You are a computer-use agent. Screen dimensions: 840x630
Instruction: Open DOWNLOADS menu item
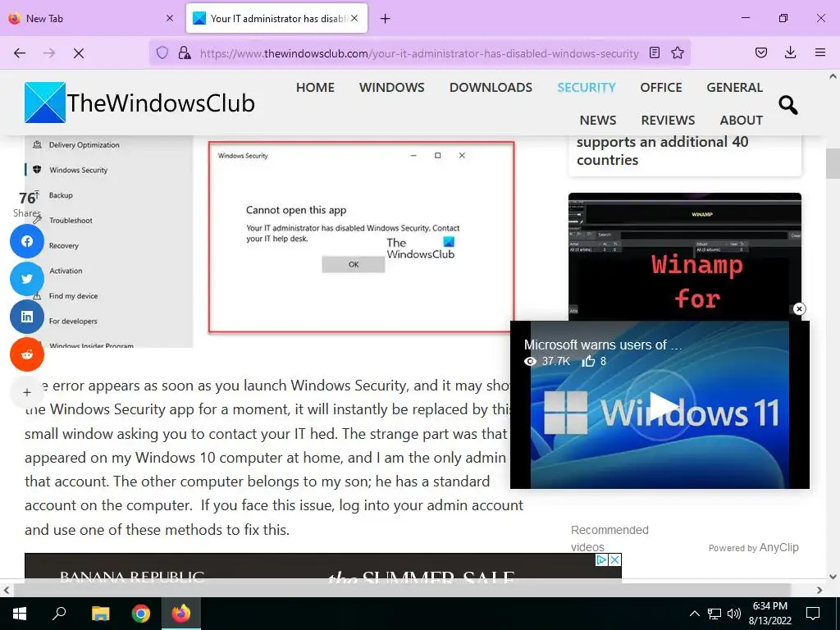[491, 87]
